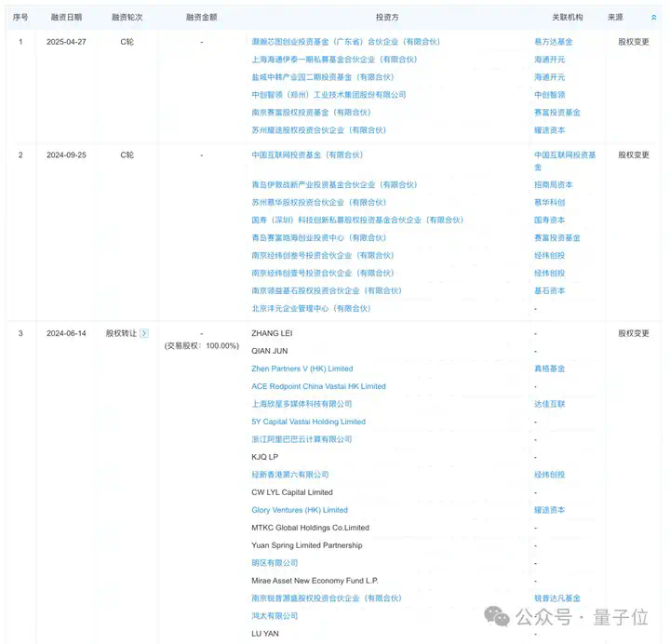670x644 pixels.
Task: Select the 融资轮次 column header
Action: 127,17
